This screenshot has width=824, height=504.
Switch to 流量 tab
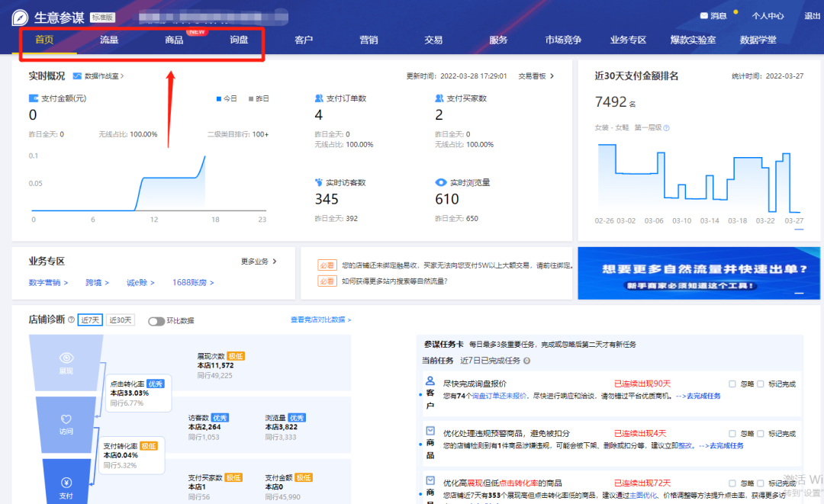click(109, 40)
